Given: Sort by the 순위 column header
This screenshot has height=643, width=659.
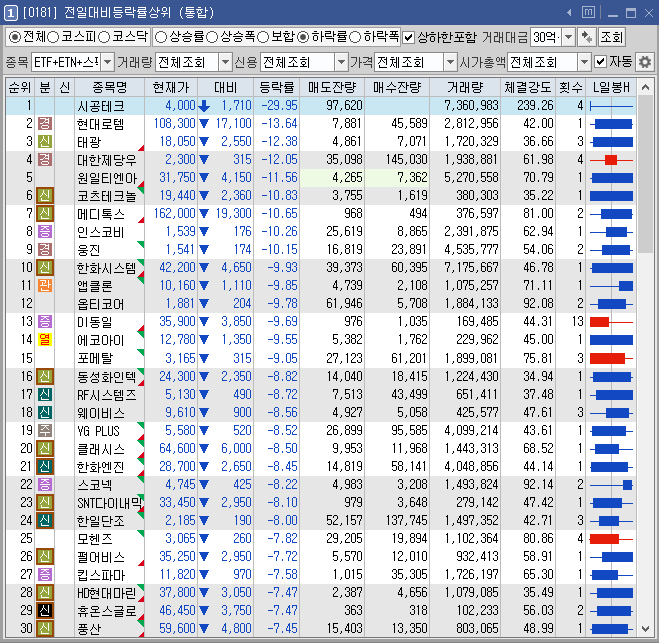Looking at the screenshot, I should coord(20,87).
